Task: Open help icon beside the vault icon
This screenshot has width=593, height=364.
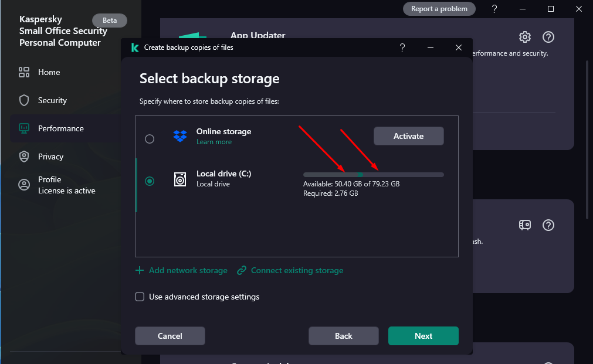Action: 548,225
